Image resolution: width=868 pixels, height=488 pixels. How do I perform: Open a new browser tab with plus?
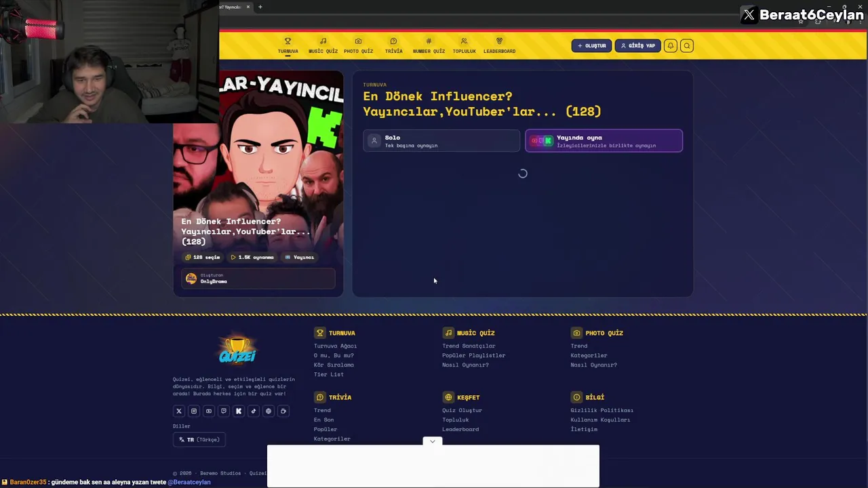(x=260, y=7)
